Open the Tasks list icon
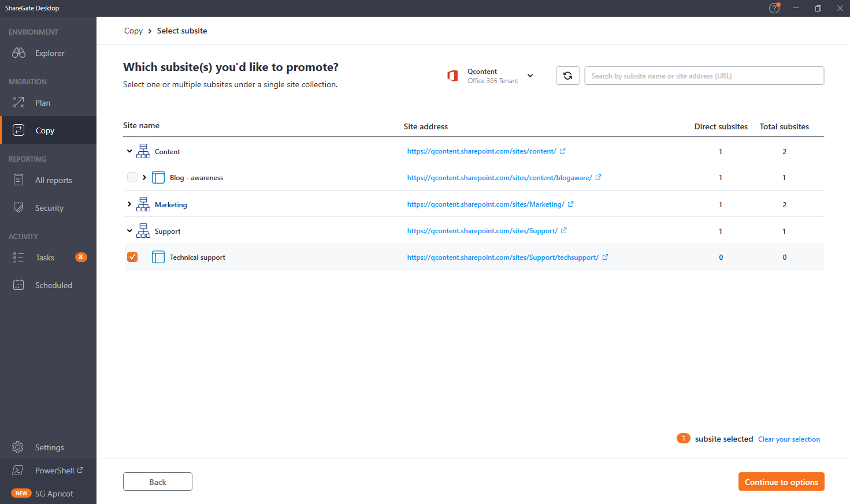 (18, 257)
